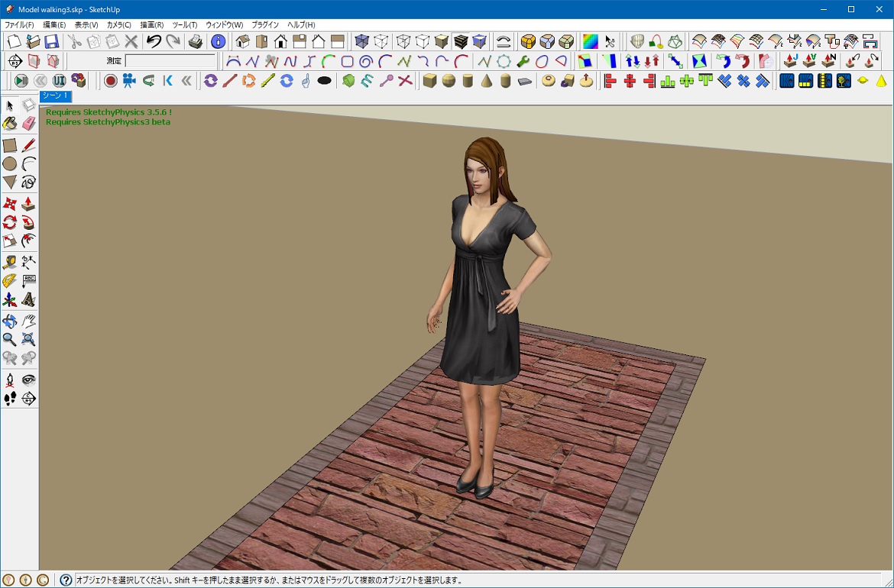Toggle X-ray face style
This screenshot has height=588, width=894.
pyautogui.click(x=361, y=41)
